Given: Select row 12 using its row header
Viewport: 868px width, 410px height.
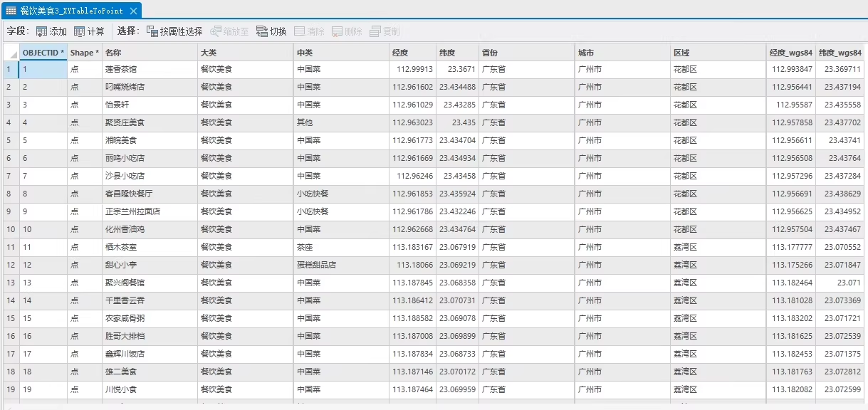Looking at the screenshot, I should (9, 265).
